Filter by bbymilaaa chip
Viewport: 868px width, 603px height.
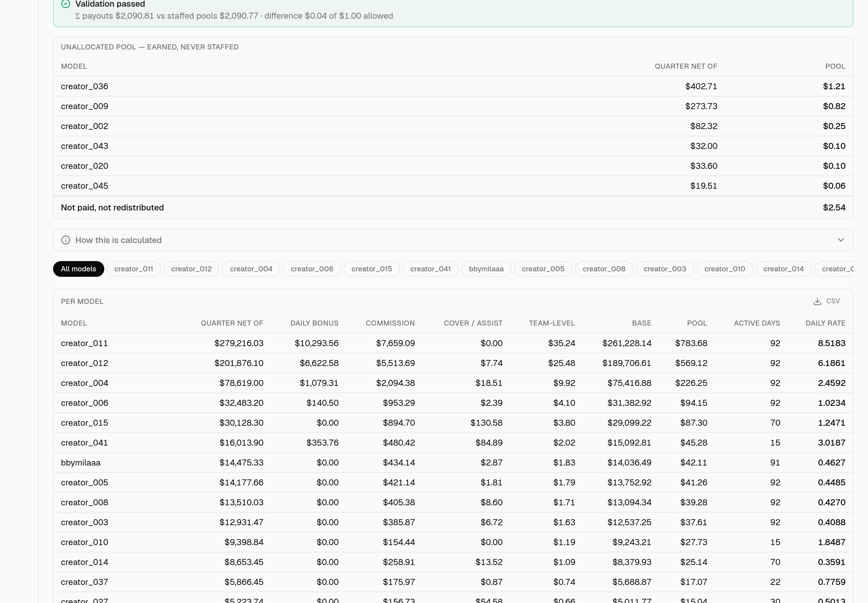[486, 269]
